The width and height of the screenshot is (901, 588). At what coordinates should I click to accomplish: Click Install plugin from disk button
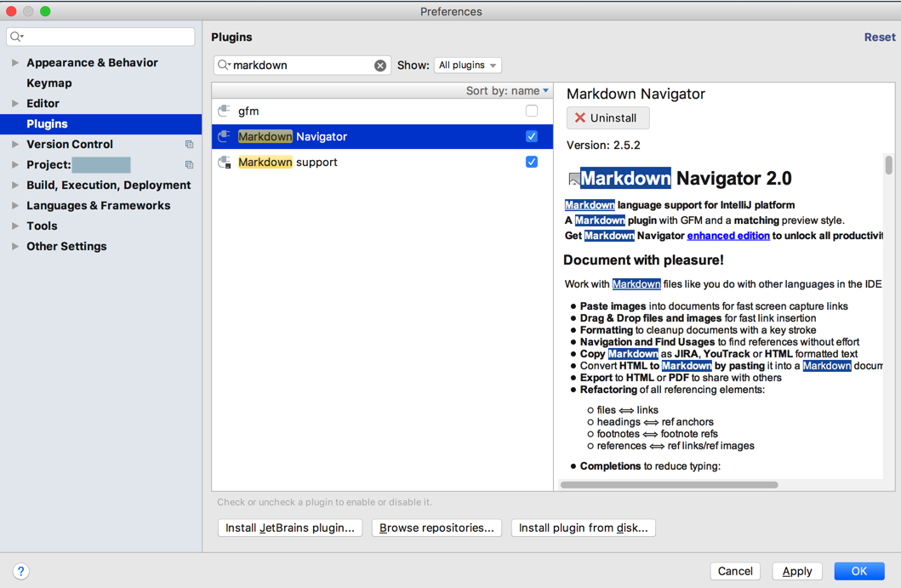584,528
